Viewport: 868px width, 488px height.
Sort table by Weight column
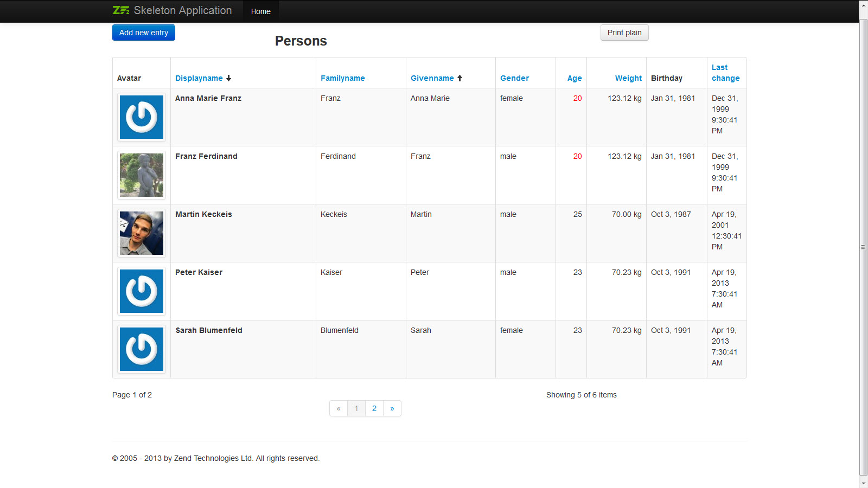click(x=628, y=78)
